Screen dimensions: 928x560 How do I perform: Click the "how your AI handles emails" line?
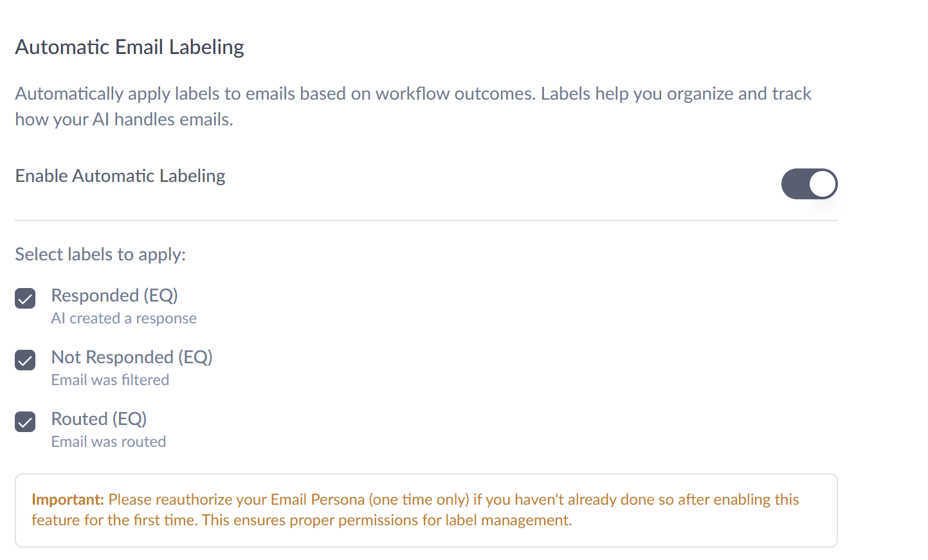(123, 120)
